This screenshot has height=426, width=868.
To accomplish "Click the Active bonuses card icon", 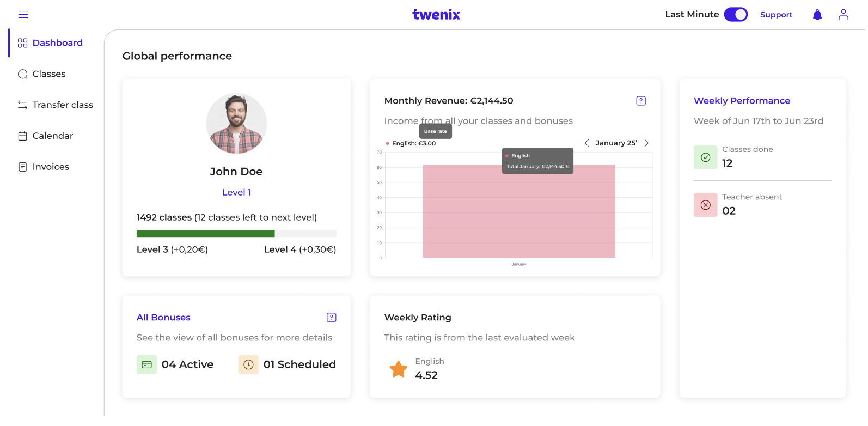I will click(x=146, y=364).
